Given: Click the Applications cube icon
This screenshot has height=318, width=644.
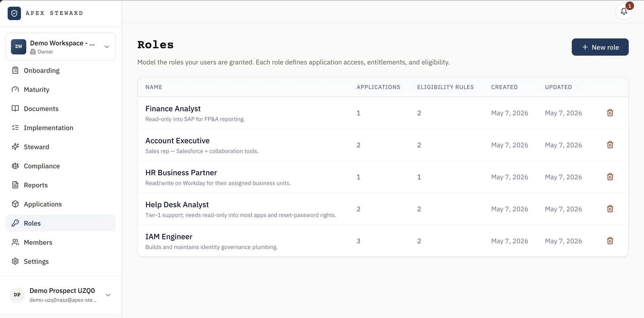Looking at the screenshot, I should pyautogui.click(x=15, y=204).
